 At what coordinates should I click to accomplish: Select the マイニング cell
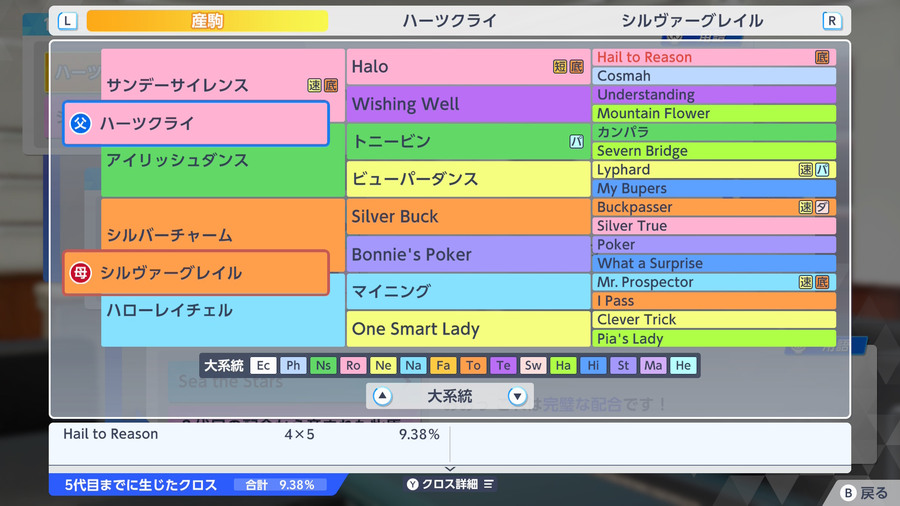tap(468, 291)
